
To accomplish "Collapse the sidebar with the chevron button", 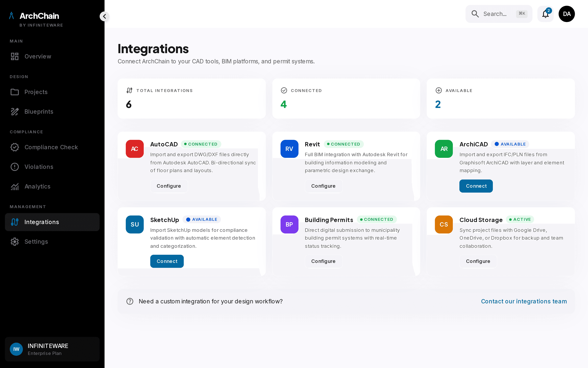I will [105, 16].
